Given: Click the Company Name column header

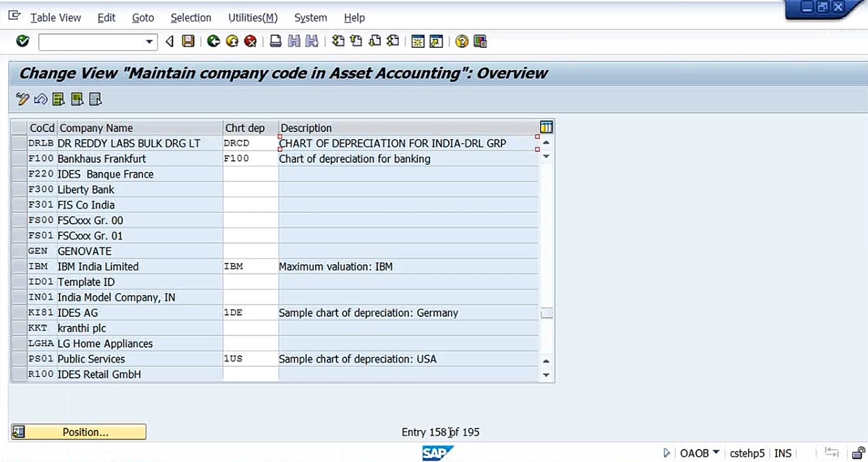Looking at the screenshot, I should pyautogui.click(x=140, y=128).
